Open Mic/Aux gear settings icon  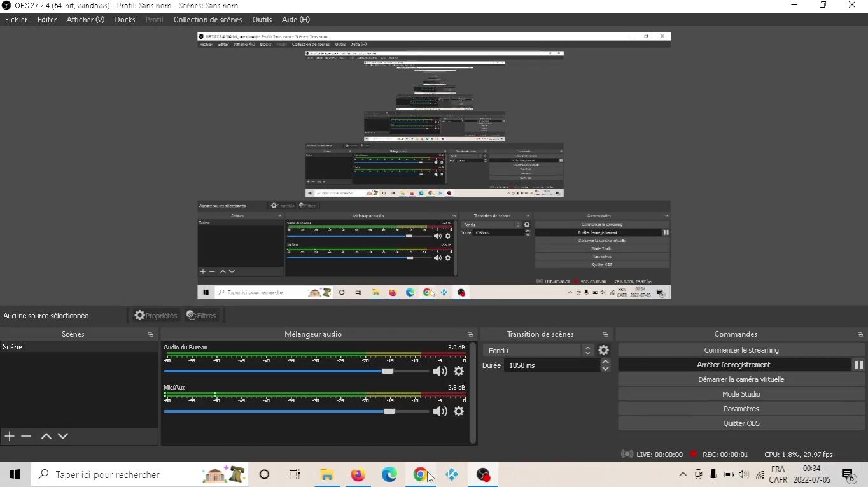[x=459, y=411]
